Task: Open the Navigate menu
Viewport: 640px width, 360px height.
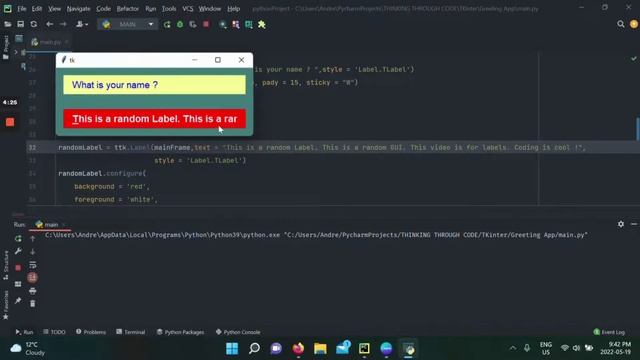Action: 78,9
